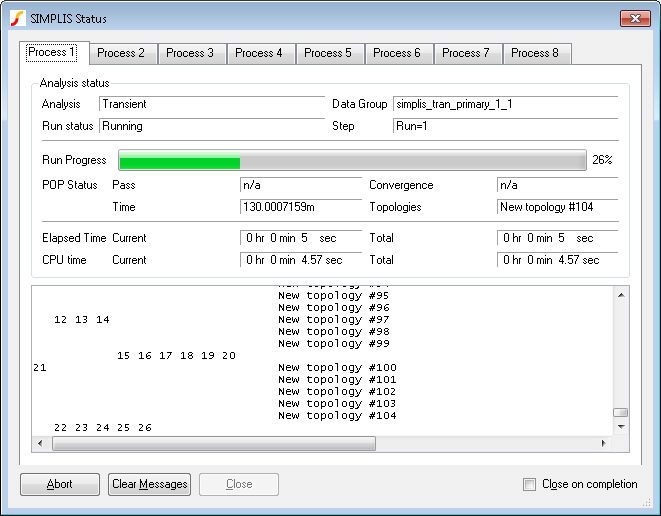Switch to the Process 2 tab
661x516 pixels.
point(121,53)
